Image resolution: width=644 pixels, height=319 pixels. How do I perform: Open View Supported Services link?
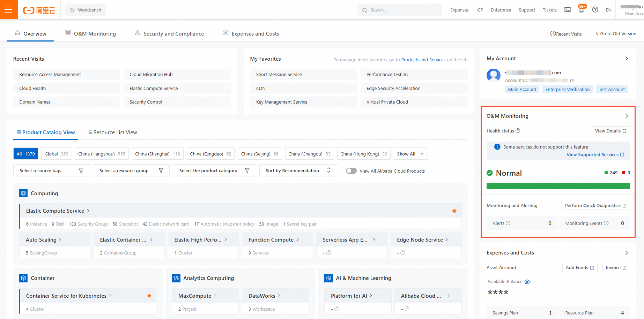(x=595, y=154)
